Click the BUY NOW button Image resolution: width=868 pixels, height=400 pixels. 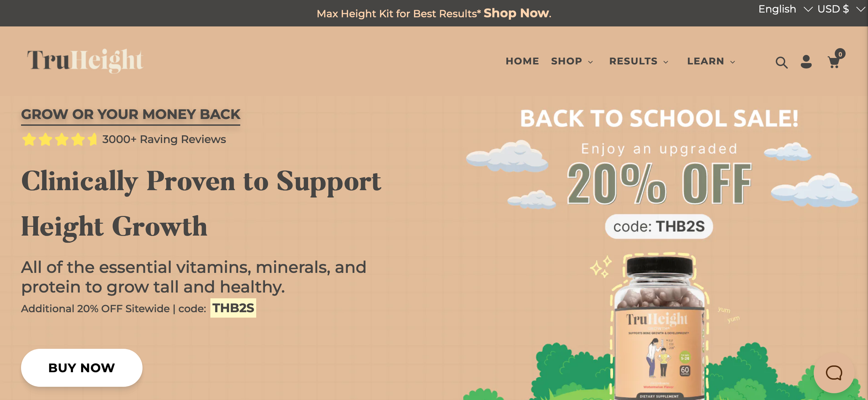[82, 368]
